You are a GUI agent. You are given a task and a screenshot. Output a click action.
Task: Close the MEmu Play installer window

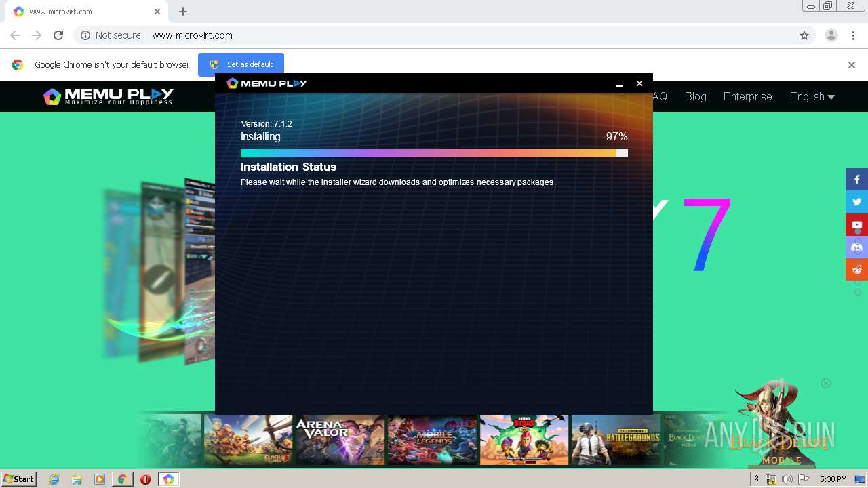[x=639, y=83]
